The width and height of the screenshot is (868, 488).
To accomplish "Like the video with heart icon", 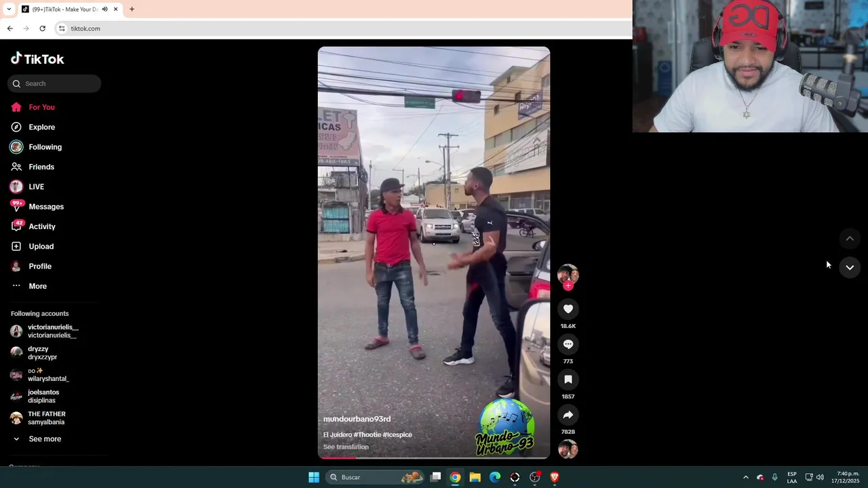I will coord(568,309).
